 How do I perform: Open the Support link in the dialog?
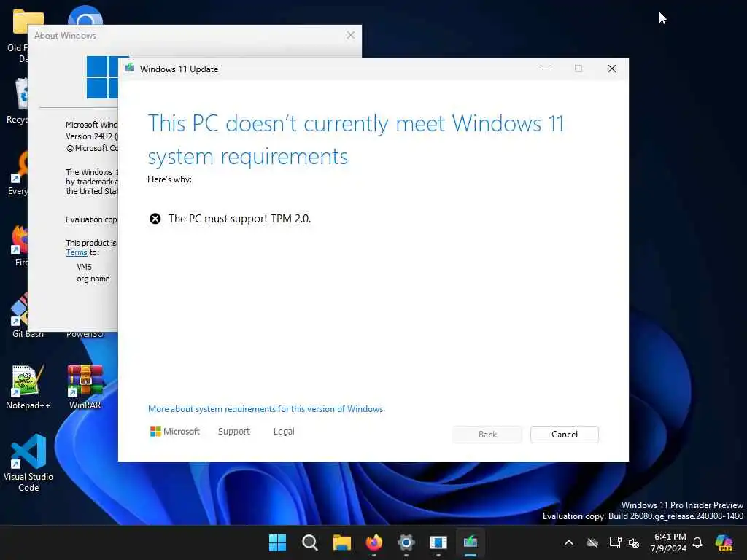pos(234,432)
